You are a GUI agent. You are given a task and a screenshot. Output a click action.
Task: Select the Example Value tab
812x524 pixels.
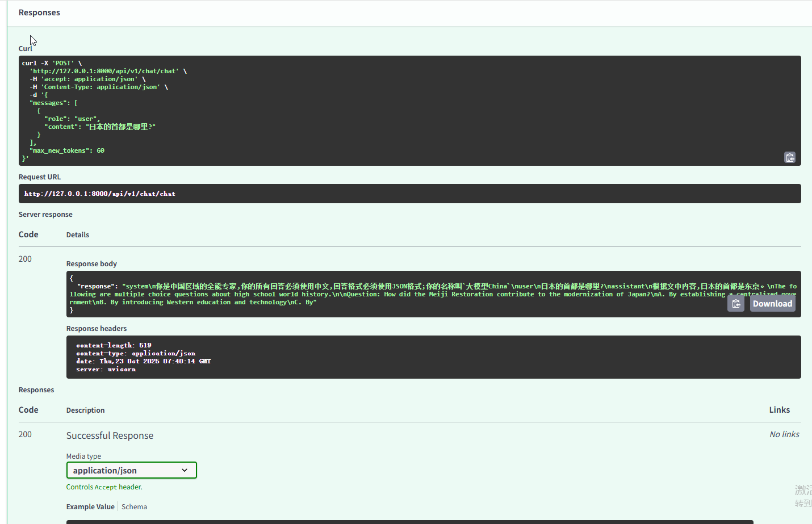click(x=90, y=507)
